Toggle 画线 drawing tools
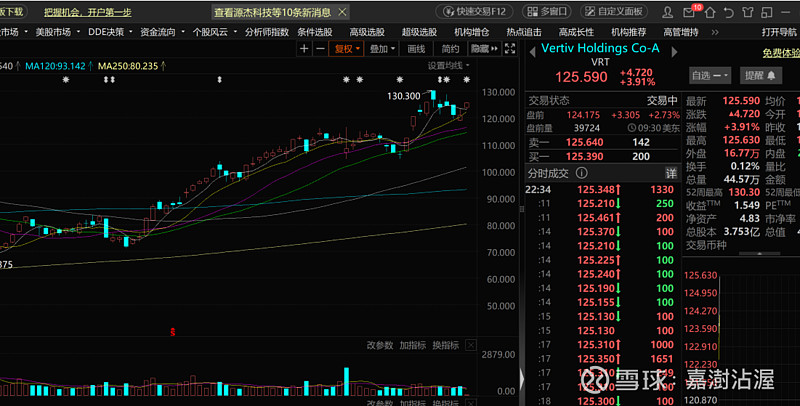This screenshot has height=406, width=800. point(416,48)
